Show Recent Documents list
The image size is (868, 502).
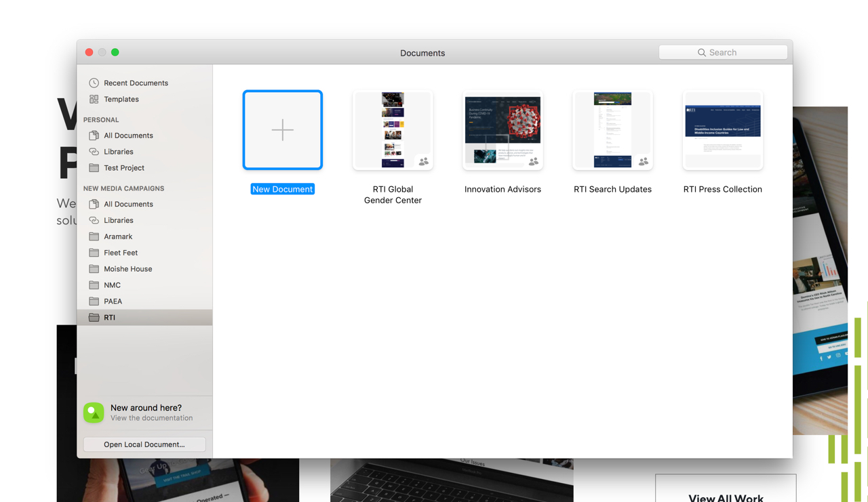[136, 83]
